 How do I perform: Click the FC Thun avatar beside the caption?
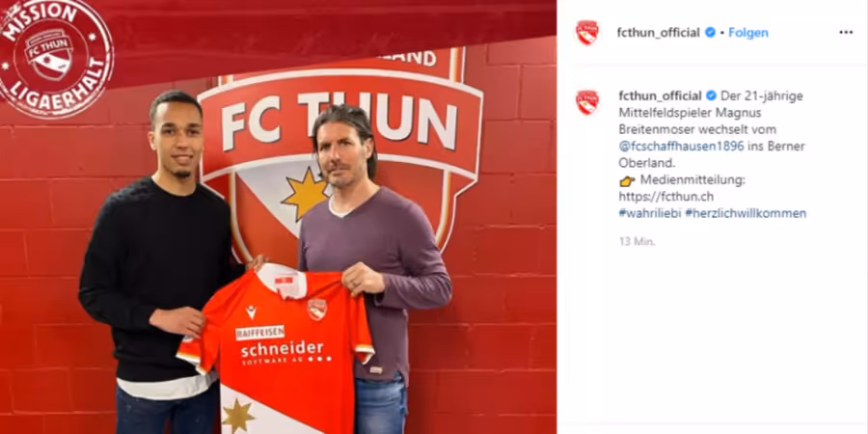pyautogui.click(x=586, y=102)
